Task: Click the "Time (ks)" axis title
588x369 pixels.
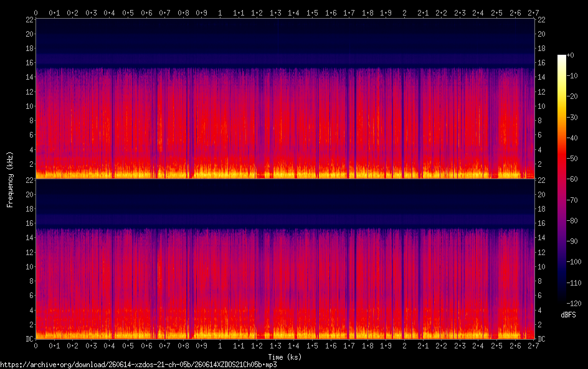Action: [x=285, y=357]
